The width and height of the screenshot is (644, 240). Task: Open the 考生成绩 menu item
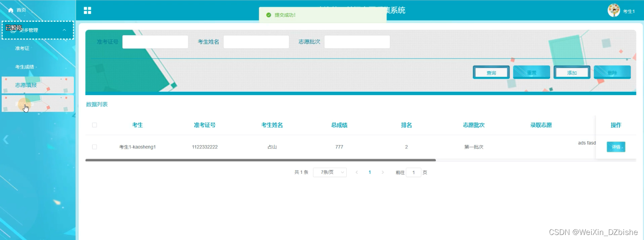pos(24,67)
